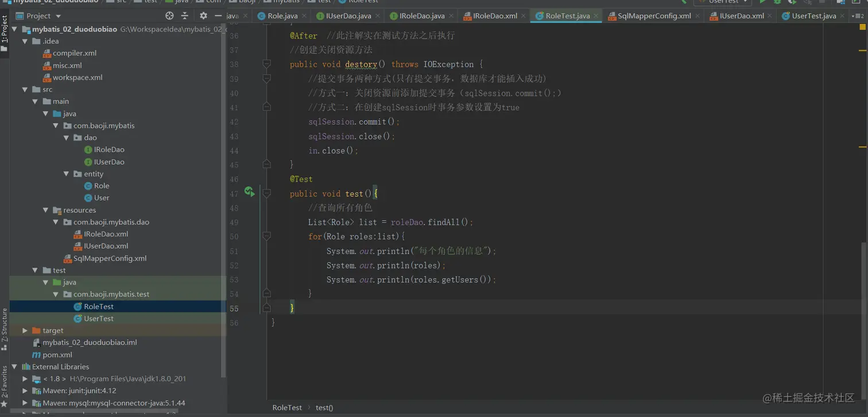Close the IRoleDao.xml tab
This screenshot has width=868, height=417.
[x=523, y=16]
